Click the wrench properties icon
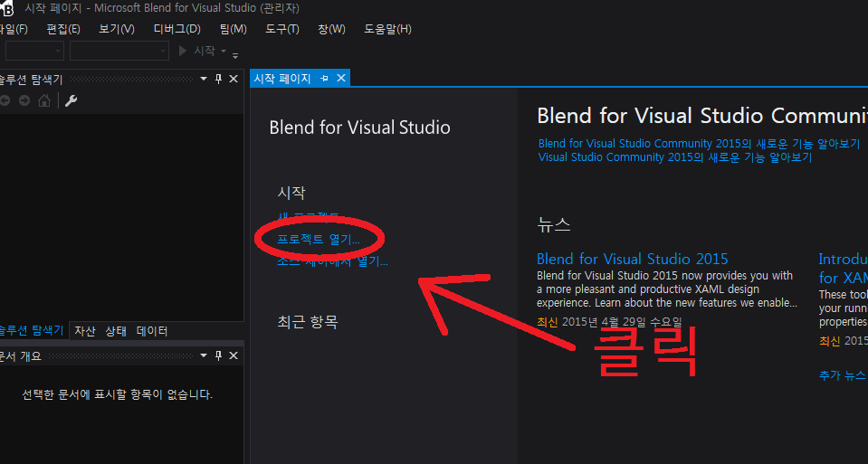 (x=71, y=100)
